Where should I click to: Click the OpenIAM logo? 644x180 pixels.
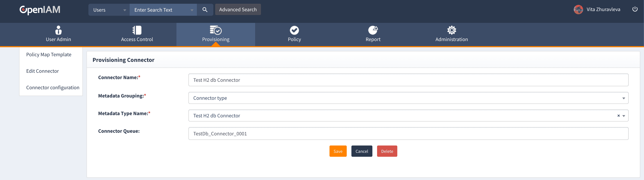click(x=40, y=10)
